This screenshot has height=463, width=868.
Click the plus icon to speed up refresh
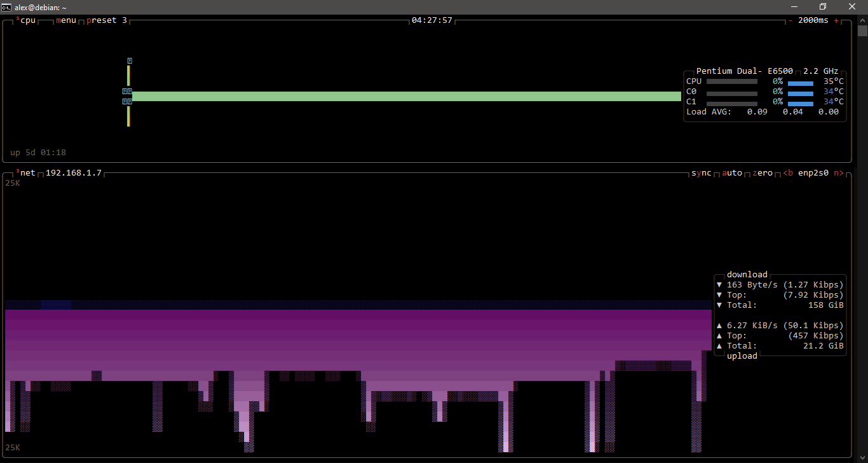[836, 20]
